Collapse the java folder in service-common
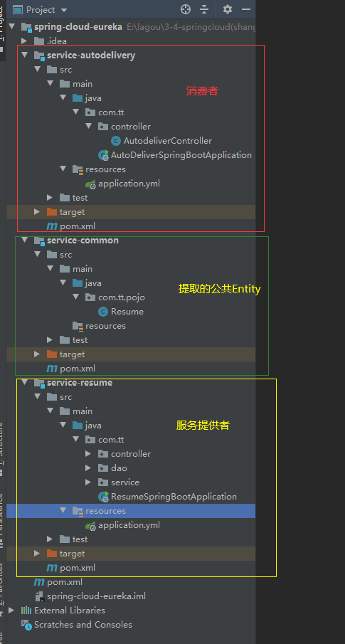The image size is (345, 644). tap(63, 283)
